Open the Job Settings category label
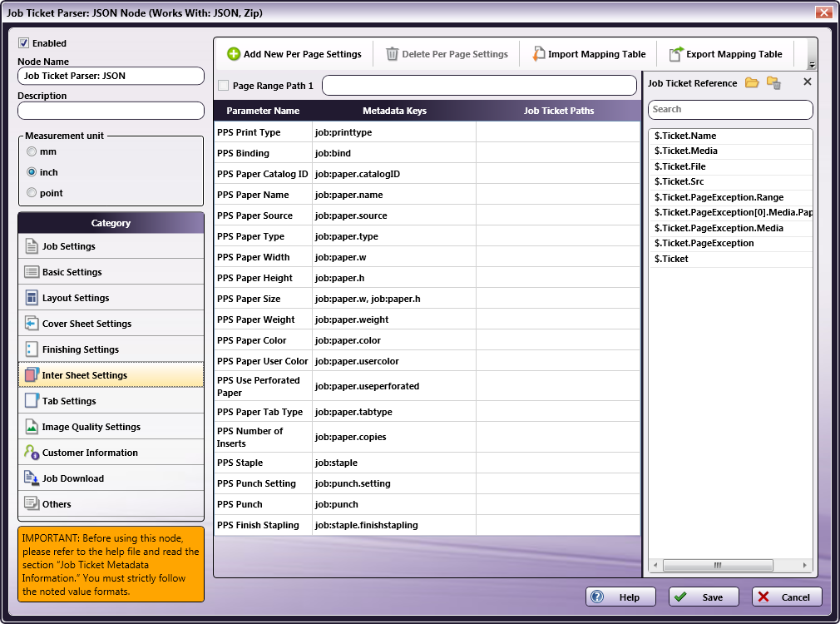Viewport: 840px width, 624px height. coord(68,246)
